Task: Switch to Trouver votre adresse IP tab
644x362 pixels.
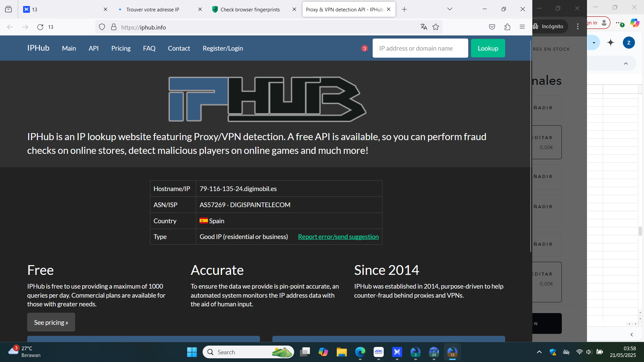Action: pos(160,9)
